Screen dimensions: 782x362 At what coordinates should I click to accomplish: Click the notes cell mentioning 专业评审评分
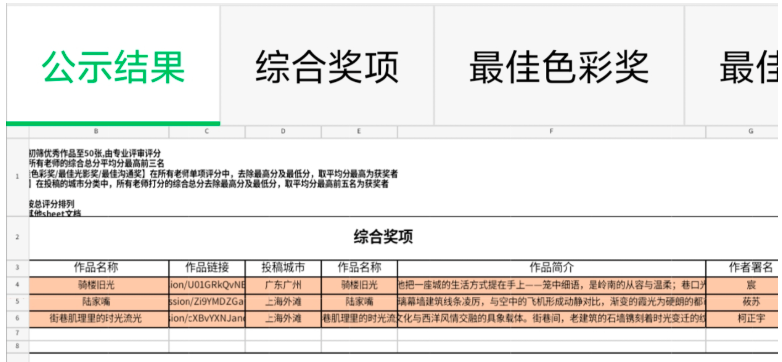click(403, 177)
